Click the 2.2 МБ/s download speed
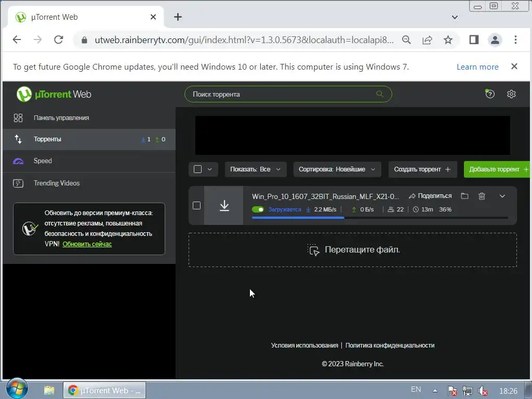This screenshot has height=399, width=532. click(x=325, y=209)
